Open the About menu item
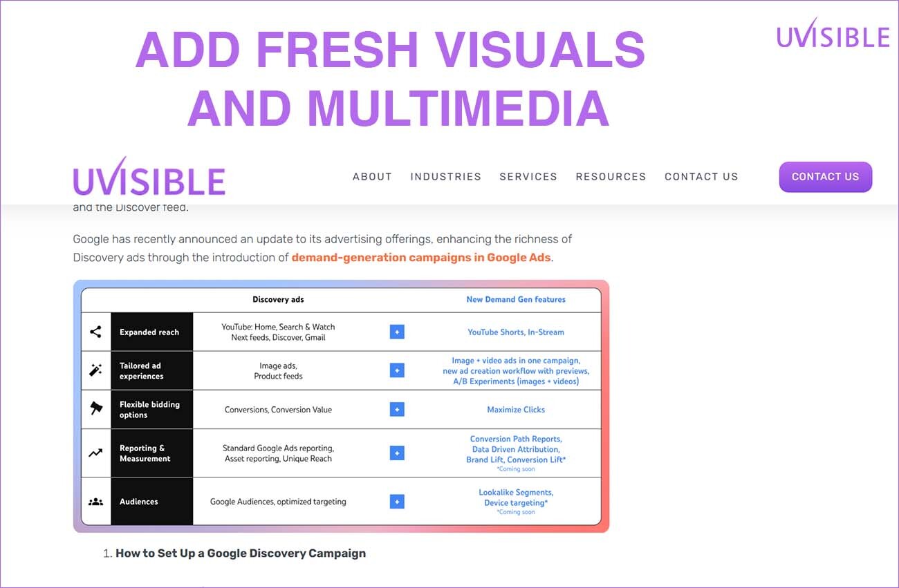This screenshot has width=899, height=588. tap(372, 176)
